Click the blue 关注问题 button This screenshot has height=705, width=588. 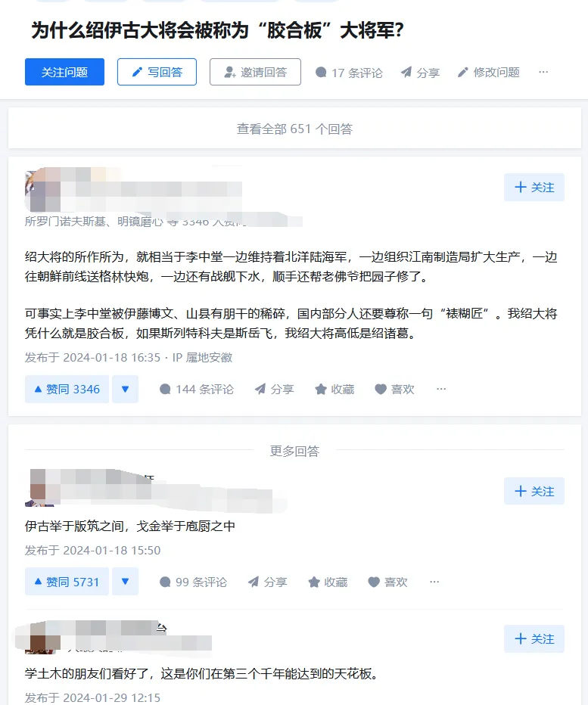65,72
